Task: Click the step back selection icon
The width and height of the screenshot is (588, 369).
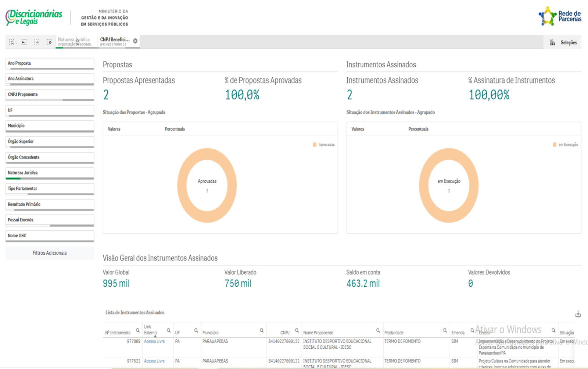Action: tap(24, 42)
